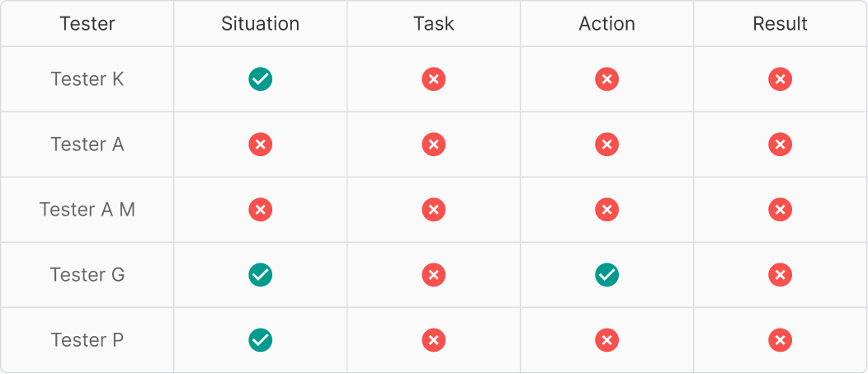
Task: Click Tester P's red Result cross
Action: [780, 340]
